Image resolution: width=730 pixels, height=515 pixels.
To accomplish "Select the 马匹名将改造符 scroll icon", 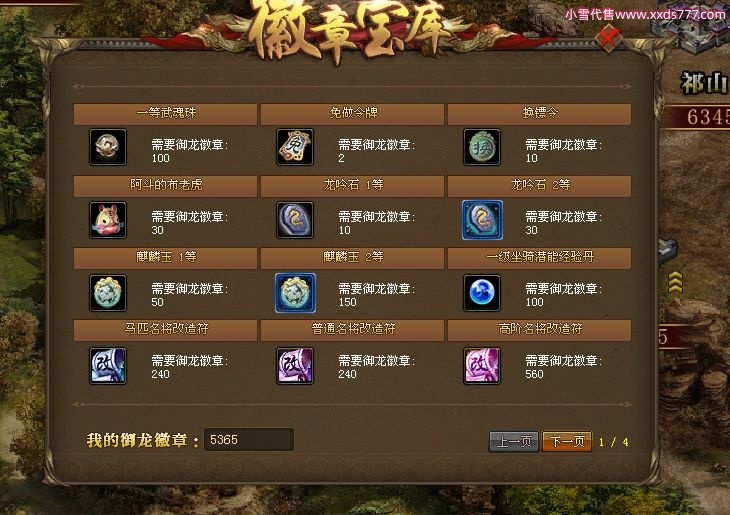I will 108,366.
